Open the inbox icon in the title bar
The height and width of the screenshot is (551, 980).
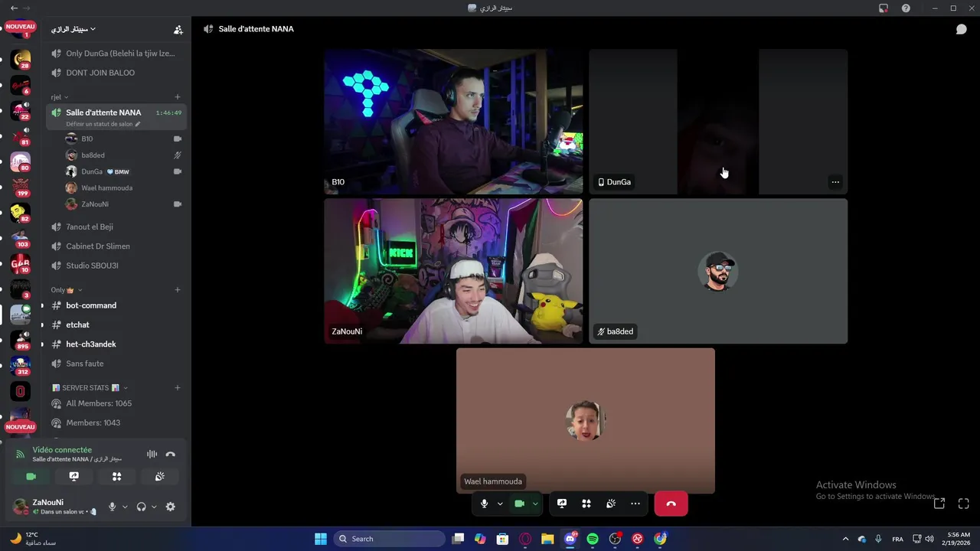click(x=884, y=8)
